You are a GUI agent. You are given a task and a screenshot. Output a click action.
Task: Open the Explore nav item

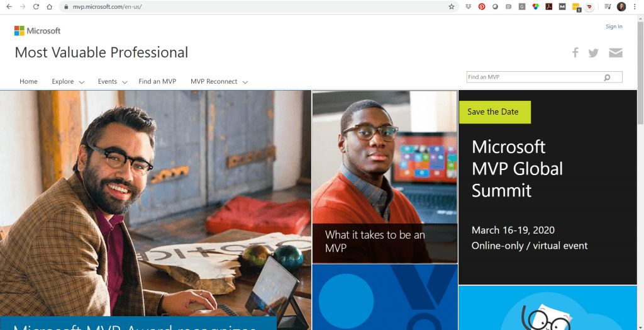pos(63,81)
